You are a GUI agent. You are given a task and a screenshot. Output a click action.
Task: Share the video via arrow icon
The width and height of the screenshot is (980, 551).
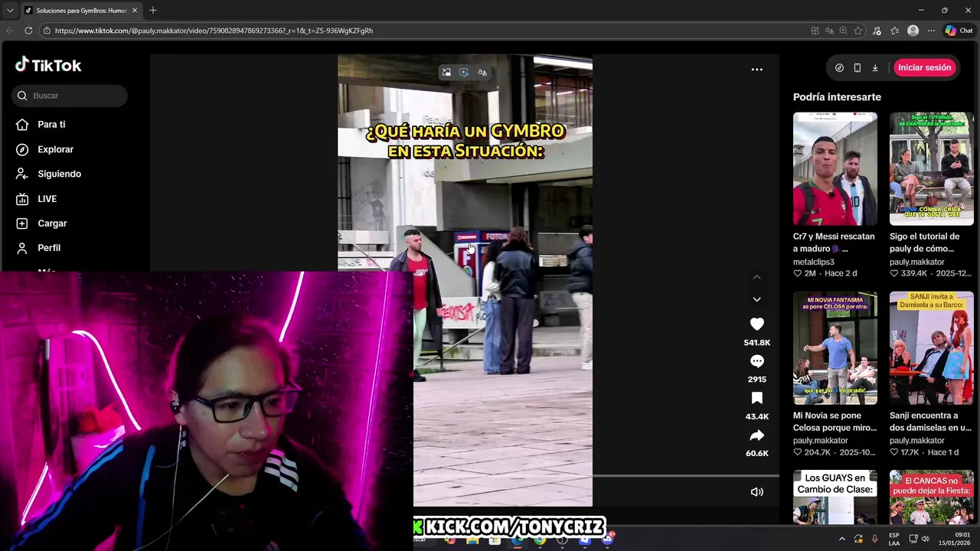756,435
